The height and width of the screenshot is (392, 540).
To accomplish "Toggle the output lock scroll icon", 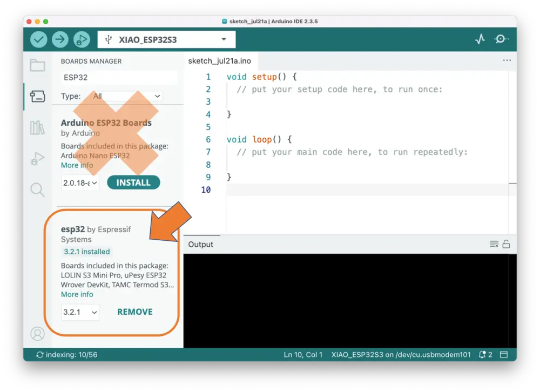I will (x=506, y=245).
